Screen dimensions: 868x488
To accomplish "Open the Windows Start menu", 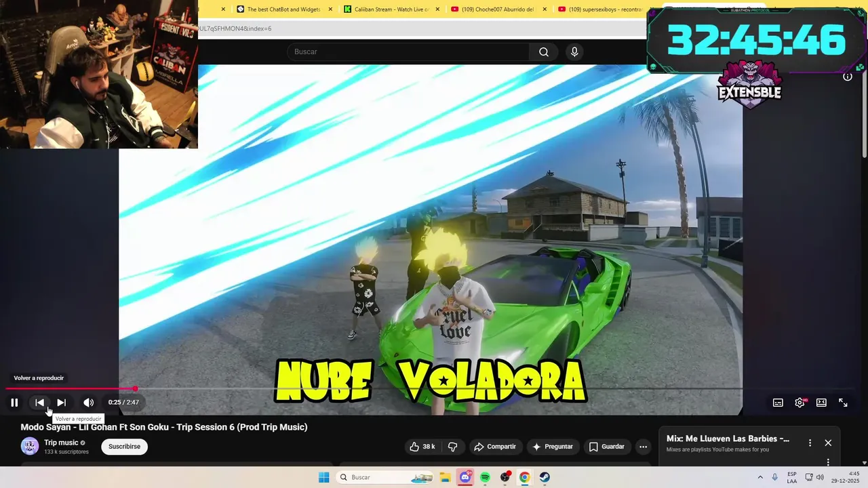I will [324, 477].
